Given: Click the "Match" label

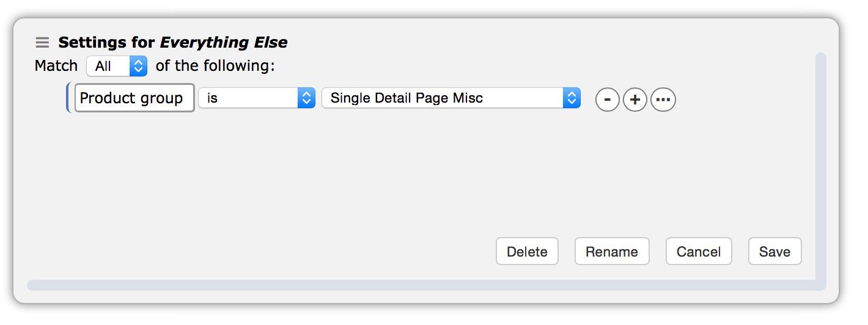Looking at the screenshot, I should point(56,66).
